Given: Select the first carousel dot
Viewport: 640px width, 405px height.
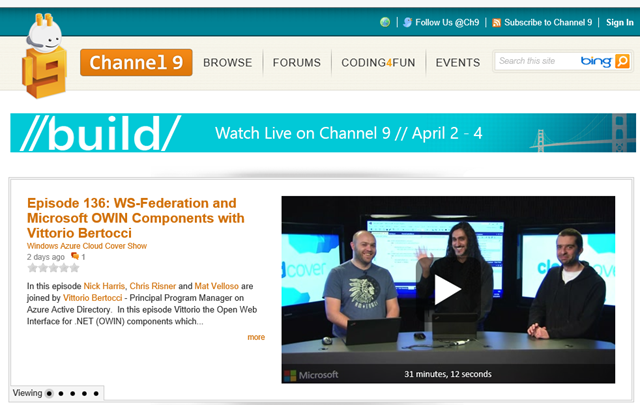Looking at the screenshot, I should [49, 394].
